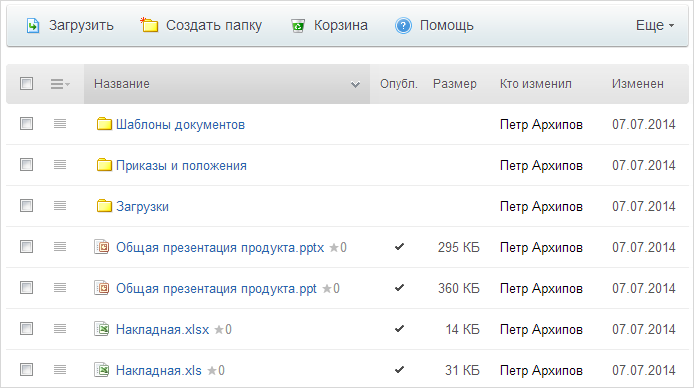Click the PowerPoint icon of Общая презентация продукта.pptx
This screenshot has height=388, width=694.
pos(102,246)
